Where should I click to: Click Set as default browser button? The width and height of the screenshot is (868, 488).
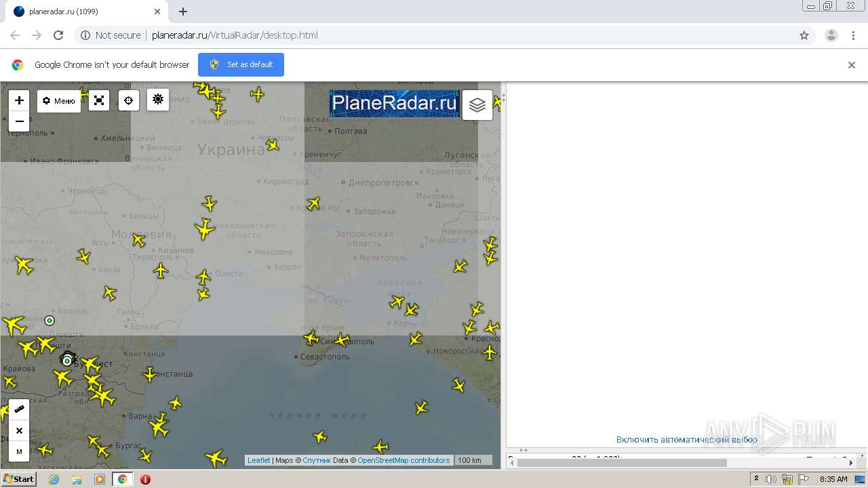tap(241, 64)
